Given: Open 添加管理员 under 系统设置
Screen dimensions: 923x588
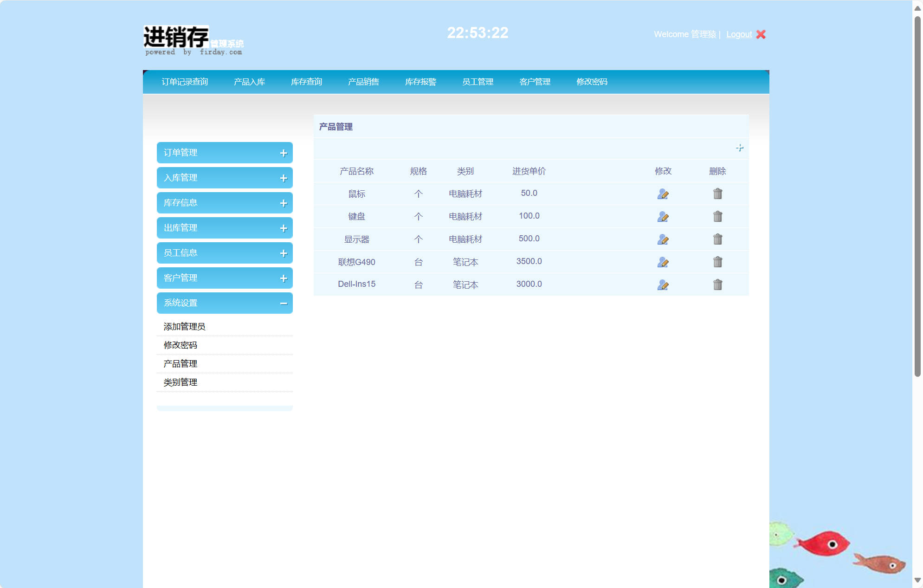Looking at the screenshot, I should [x=184, y=327].
